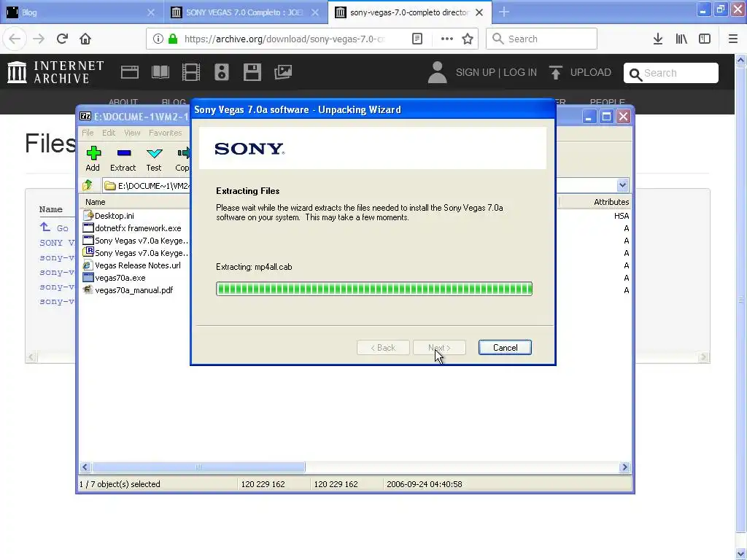Click the browser search box

click(x=541, y=39)
